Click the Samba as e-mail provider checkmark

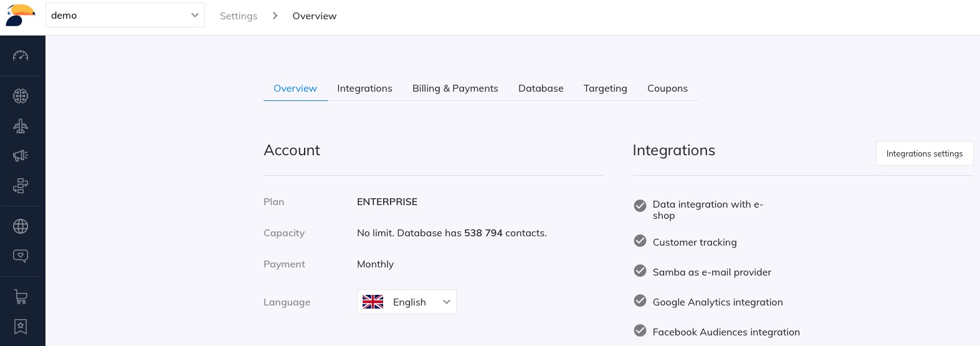(x=640, y=271)
